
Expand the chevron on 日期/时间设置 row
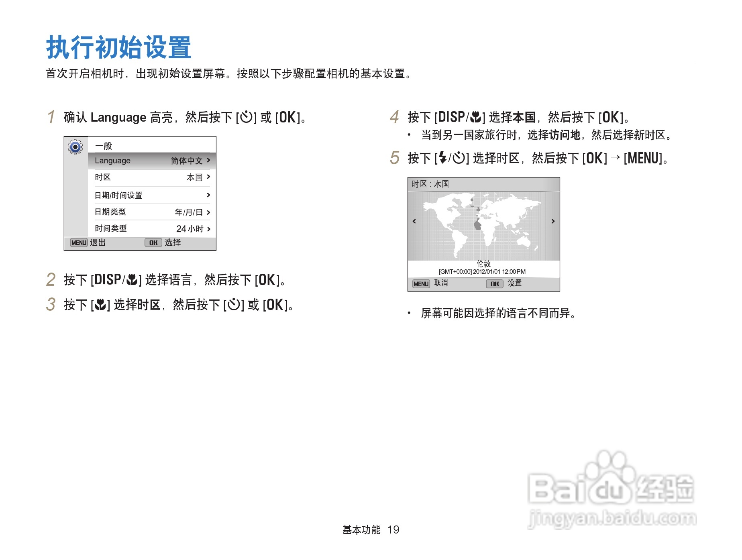[208, 195]
